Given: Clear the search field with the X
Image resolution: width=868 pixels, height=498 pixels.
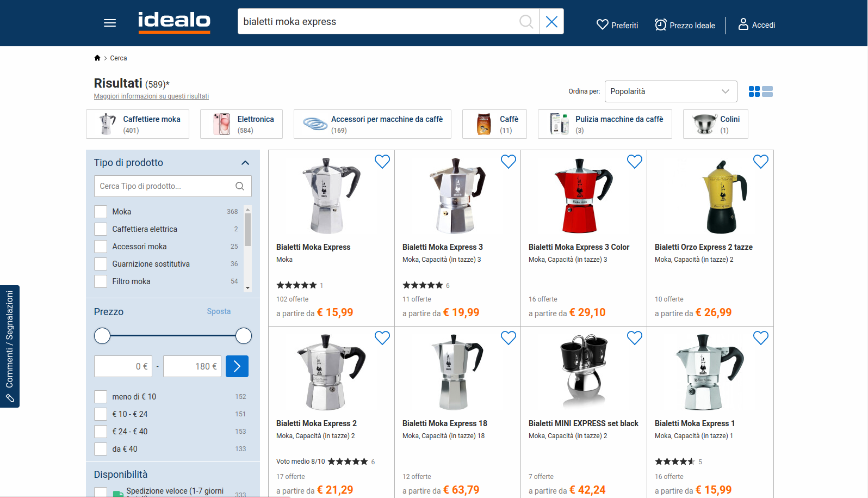Looking at the screenshot, I should pyautogui.click(x=551, y=22).
